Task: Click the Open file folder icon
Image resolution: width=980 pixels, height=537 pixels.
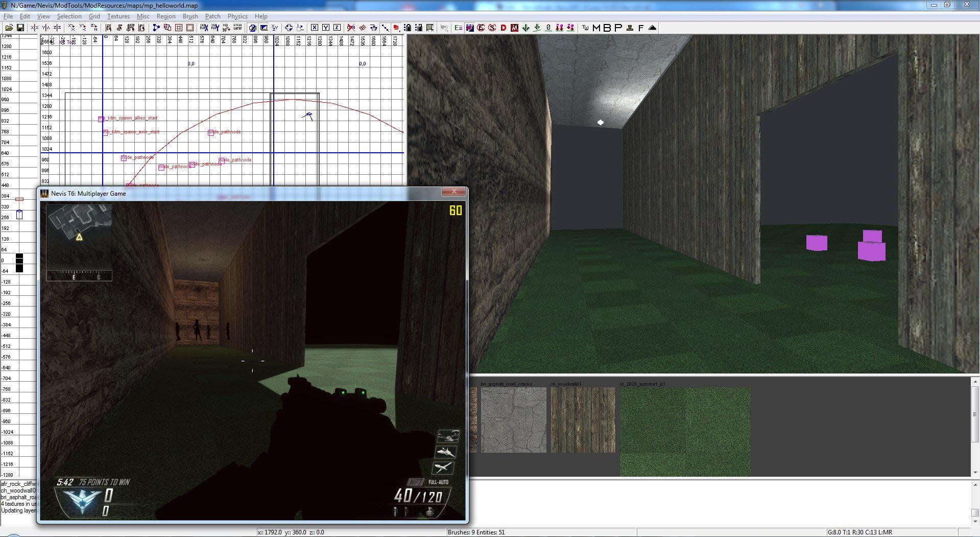Action: (x=9, y=28)
